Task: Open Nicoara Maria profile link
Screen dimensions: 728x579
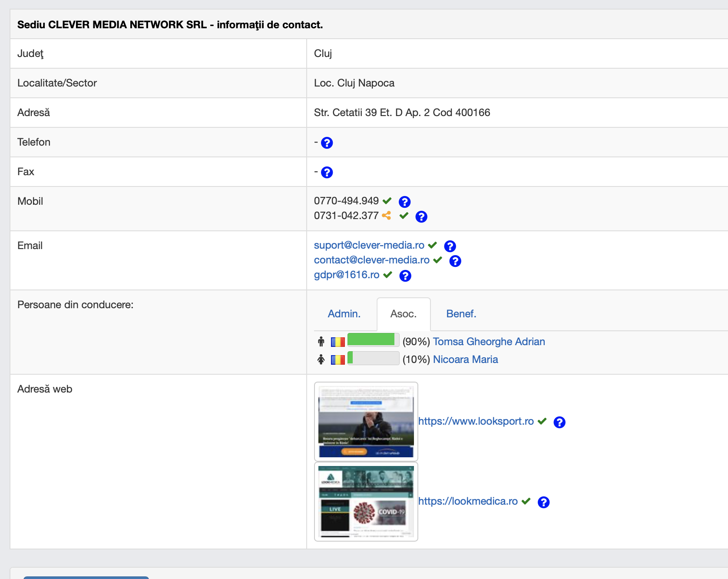Action: coord(465,359)
